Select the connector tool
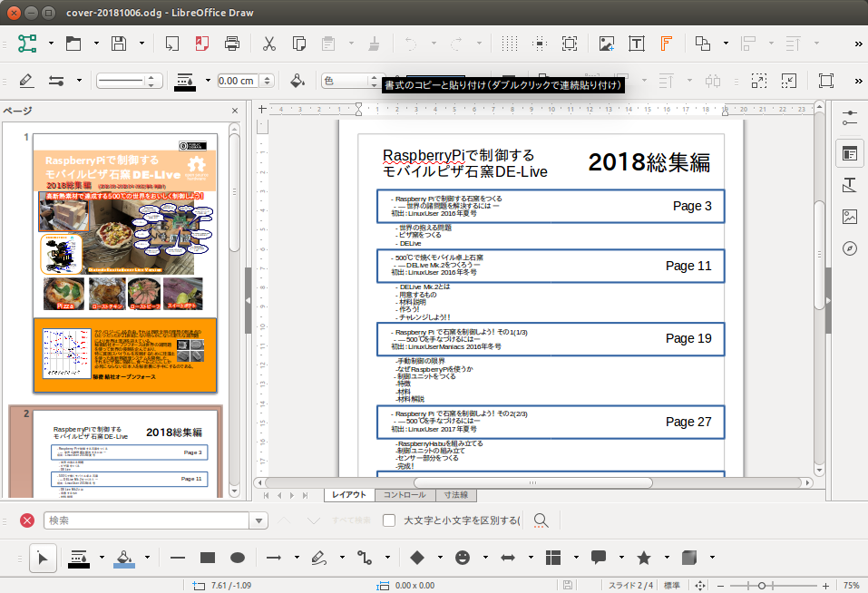Screen dimensions: 868x593 coord(365,558)
